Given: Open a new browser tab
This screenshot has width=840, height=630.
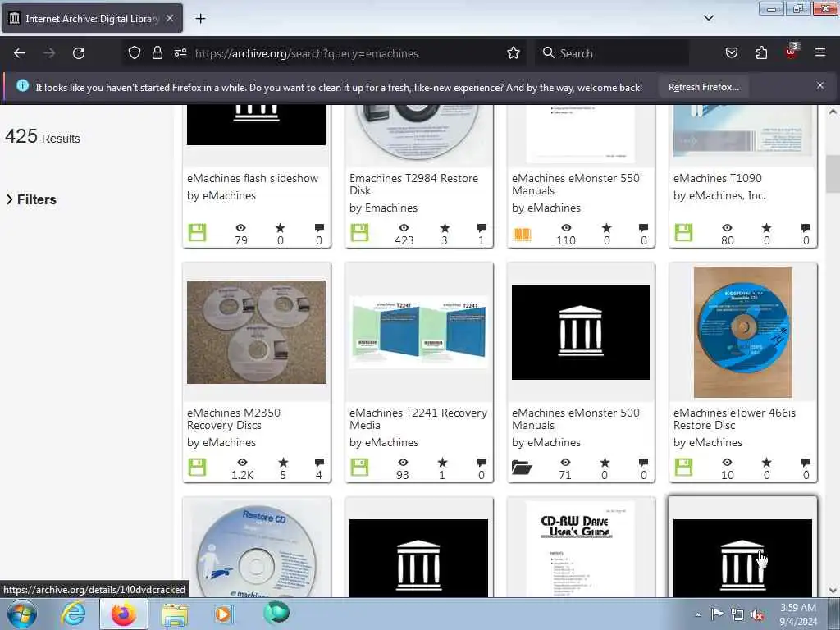Looking at the screenshot, I should [x=200, y=19].
